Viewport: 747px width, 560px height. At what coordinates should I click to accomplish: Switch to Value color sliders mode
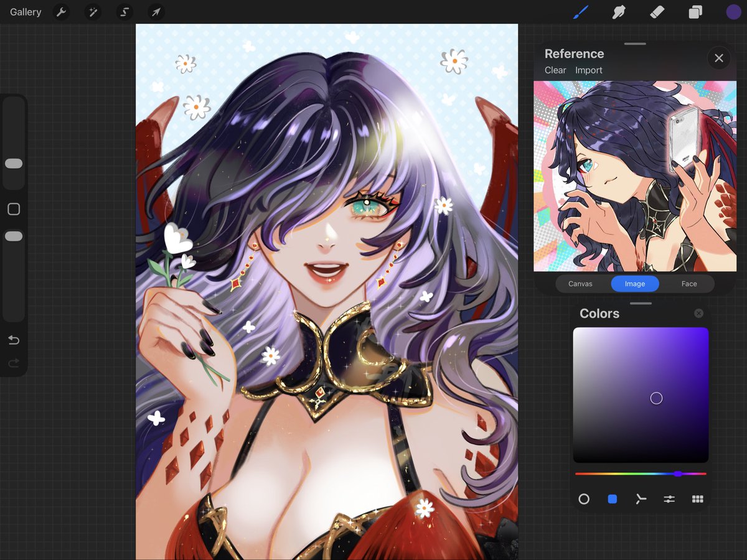click(x=669, y=499)
